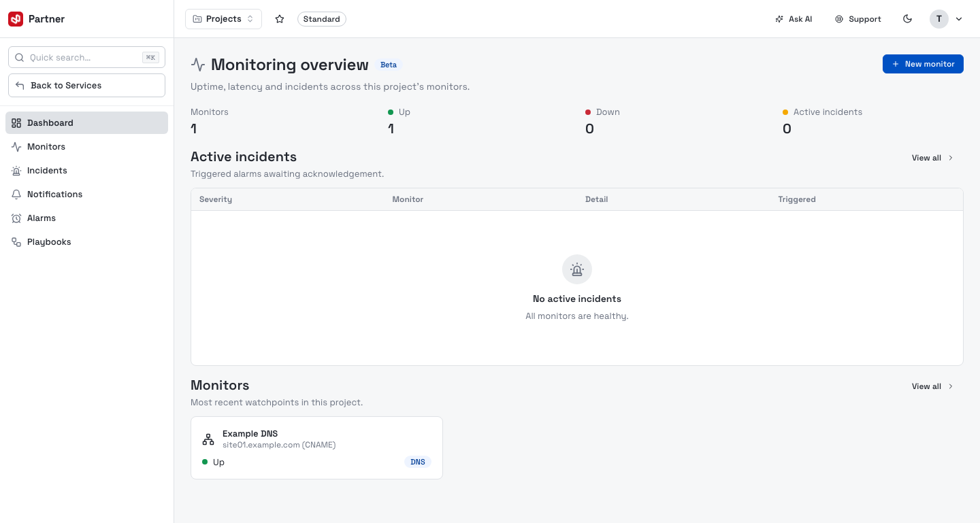
Task: Click the siren icon above No active incidents
Action: click(577, 270)
